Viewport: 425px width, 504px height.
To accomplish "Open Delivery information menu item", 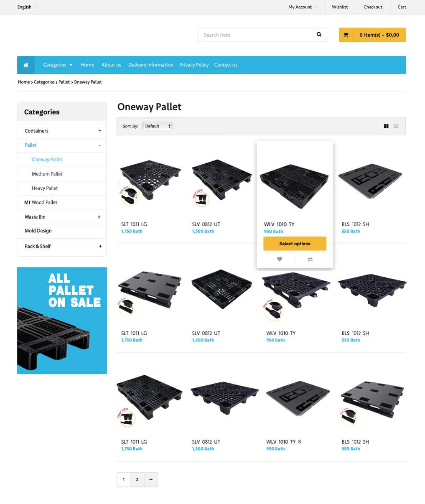I will click(x=151, y=65).
